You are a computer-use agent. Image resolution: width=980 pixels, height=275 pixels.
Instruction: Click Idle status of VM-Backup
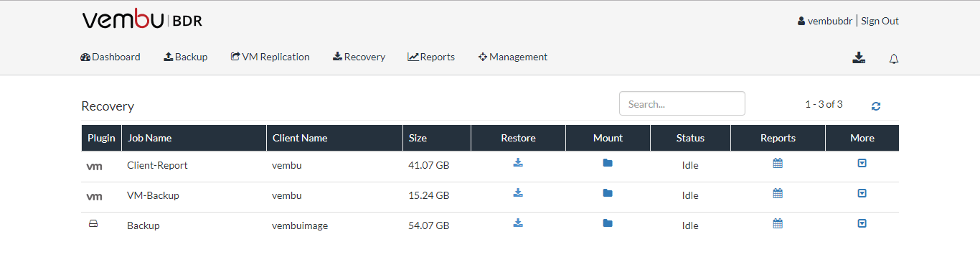pyautogui.click(x=690, y=195)
